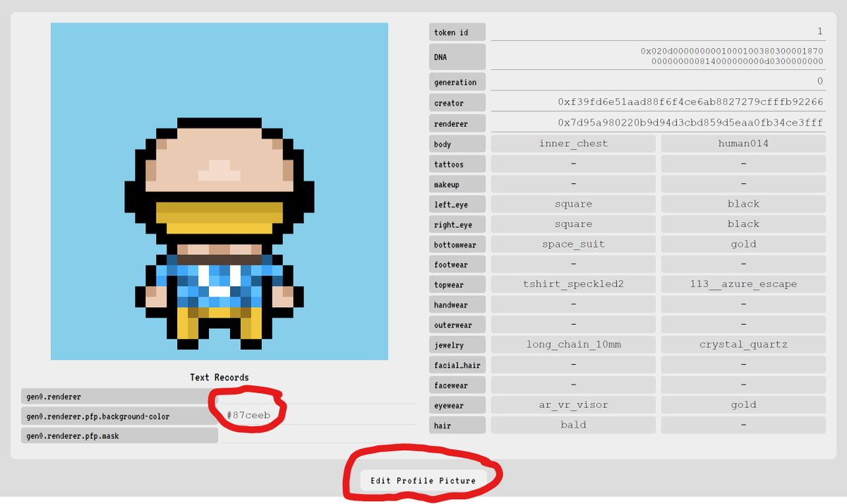Click the renderer address 0x7d95a98…
847x504 pixels.
(x=658, y=122)
